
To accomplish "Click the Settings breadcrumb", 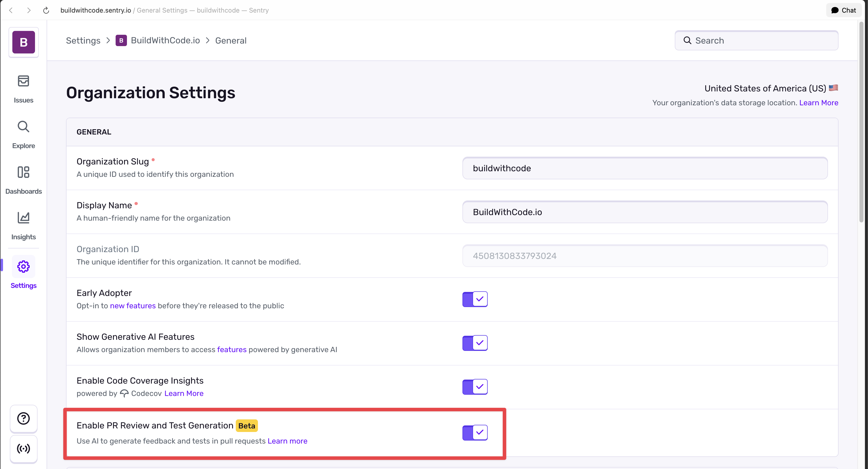I will click(83, 41).
